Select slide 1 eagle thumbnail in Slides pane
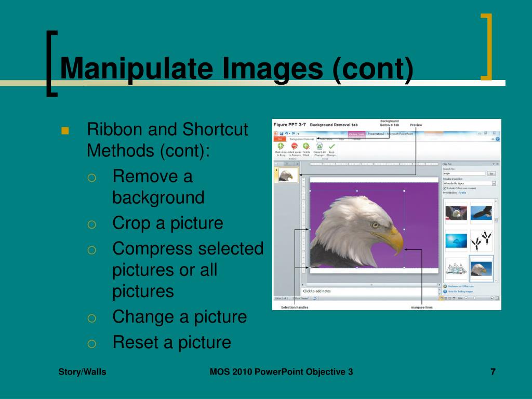 (288, 176)
